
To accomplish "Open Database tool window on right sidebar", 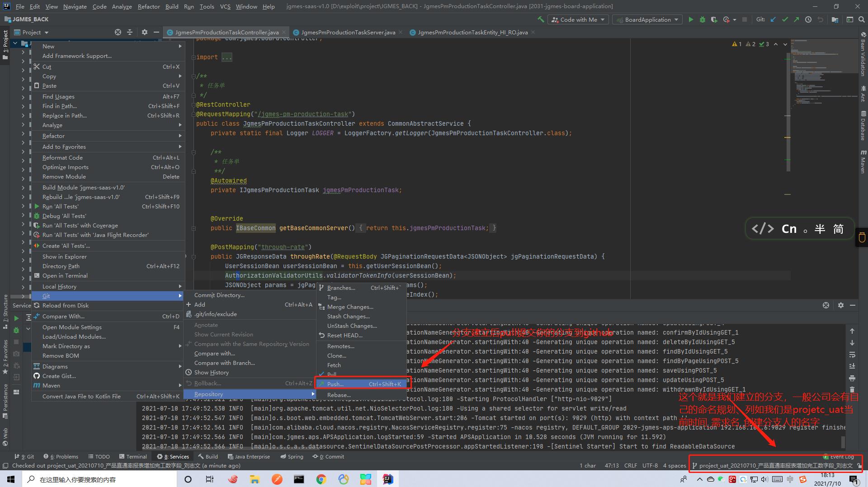I will point(863,125).
